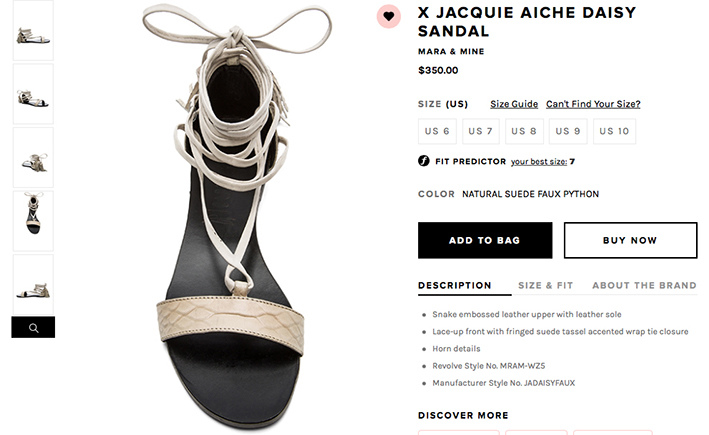Screen dimensions: 709x435
Task: Click the Can't Find Your Size link
Action: click(x=593, y=104)
